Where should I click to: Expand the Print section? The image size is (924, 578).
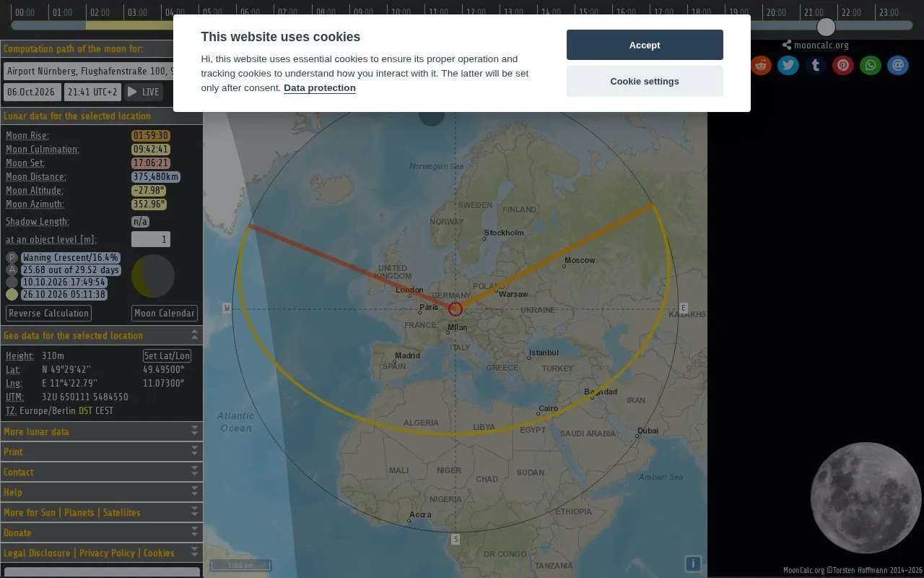pos(101,452)
